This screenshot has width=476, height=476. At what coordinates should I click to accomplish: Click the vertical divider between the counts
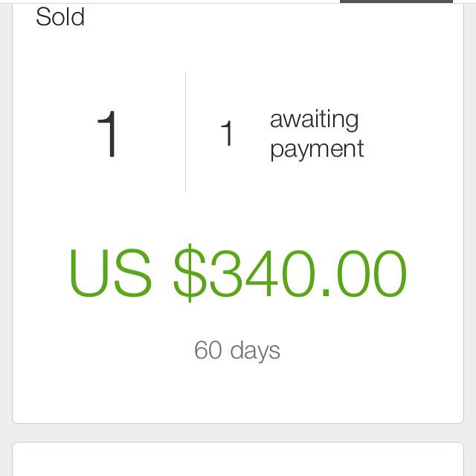(185, 132)
